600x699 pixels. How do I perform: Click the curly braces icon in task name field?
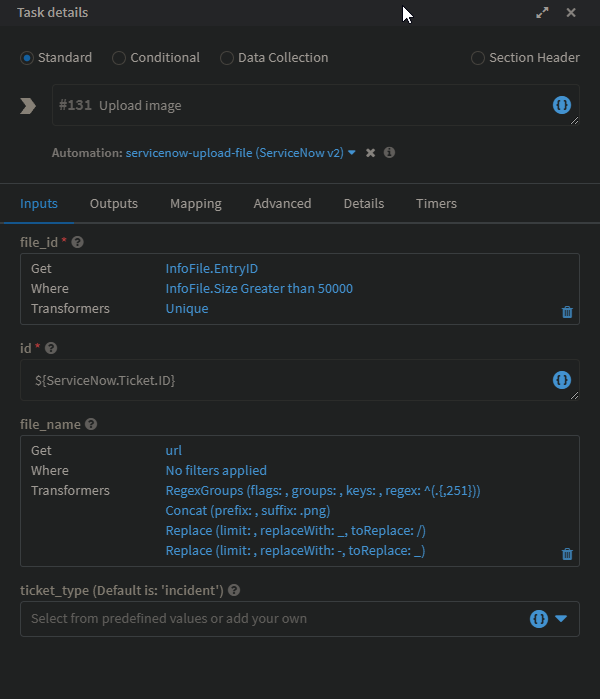pyautogui.click(x=561, y=105)
